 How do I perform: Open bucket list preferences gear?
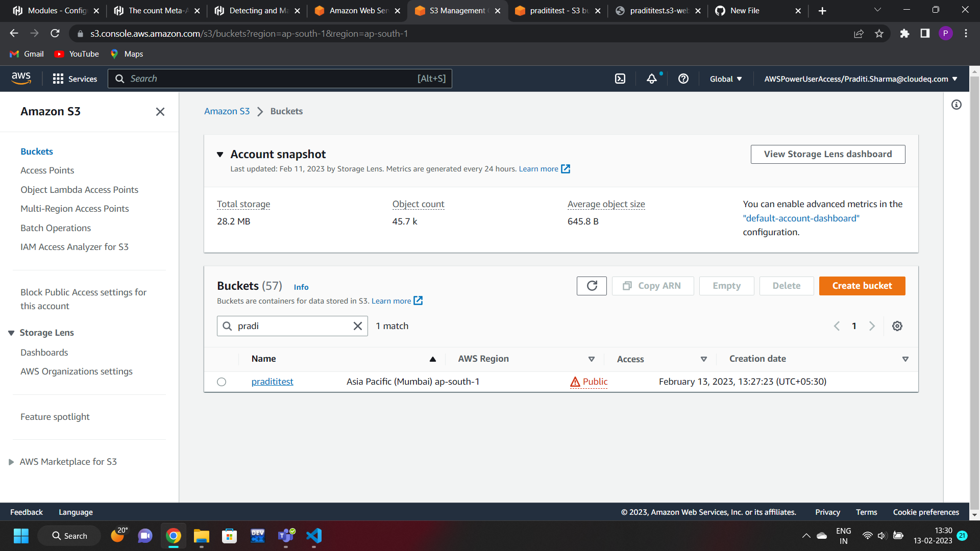click(897, 326)
